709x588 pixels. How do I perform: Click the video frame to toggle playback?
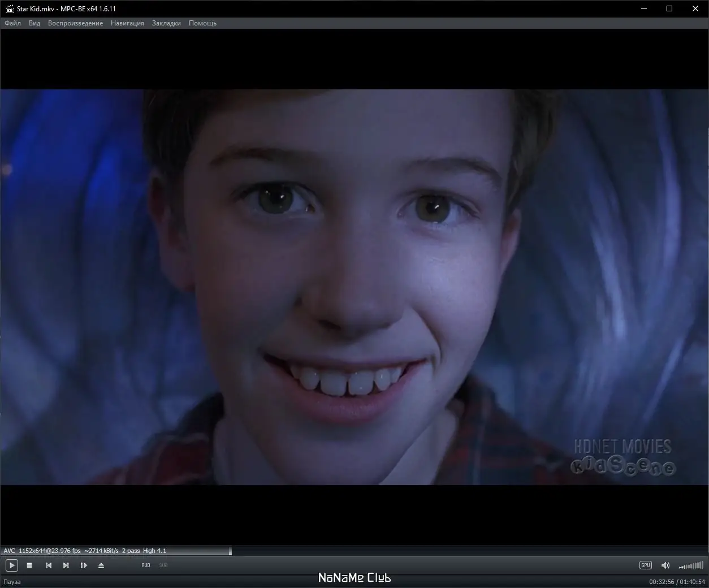point(354,287)
